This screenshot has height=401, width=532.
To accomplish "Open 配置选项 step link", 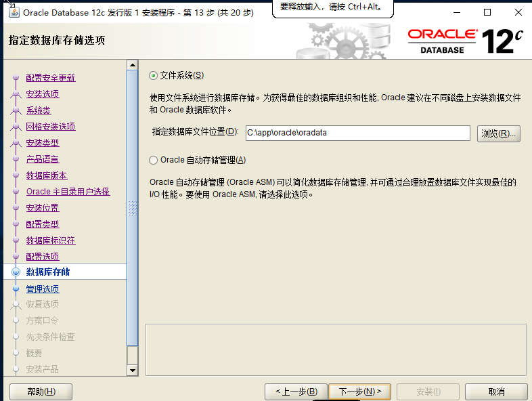I will (43, 257).
